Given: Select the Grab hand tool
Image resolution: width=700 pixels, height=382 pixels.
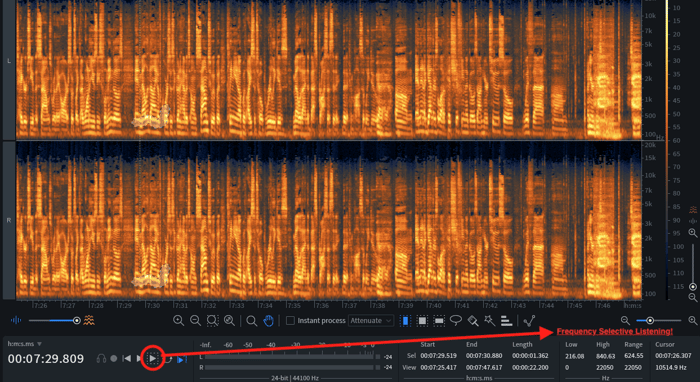Looking at the screenshot, I should pos(268,320).
